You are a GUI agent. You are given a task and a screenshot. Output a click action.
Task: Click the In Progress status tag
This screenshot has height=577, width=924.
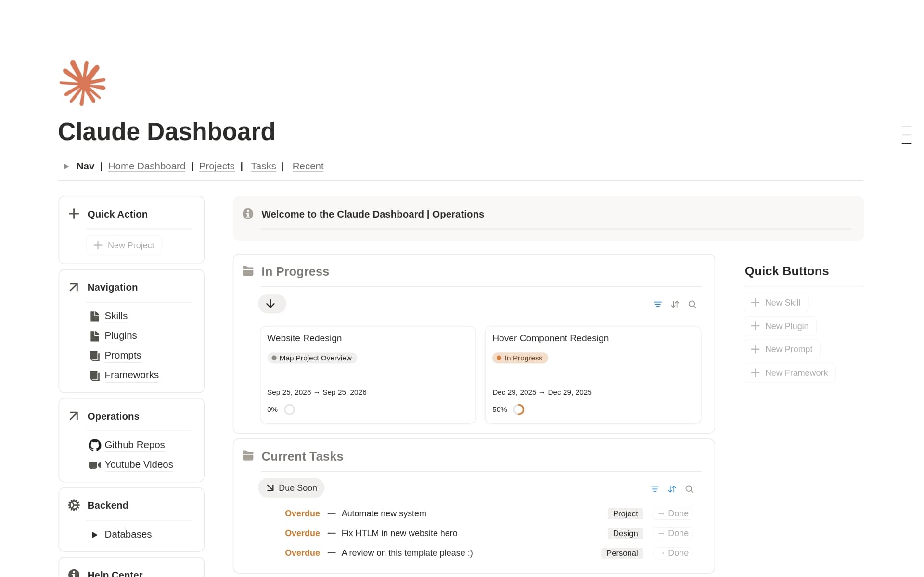(520, 358)
